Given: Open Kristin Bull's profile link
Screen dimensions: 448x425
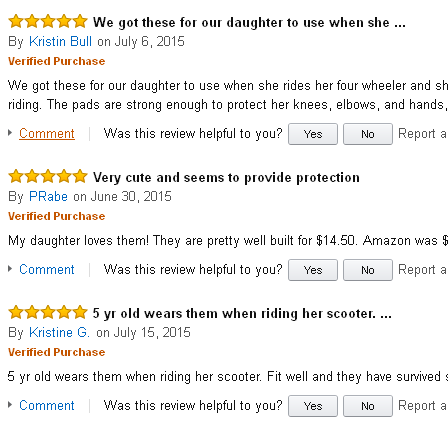Looking at the screenshot, I should (x=60, y=42).
